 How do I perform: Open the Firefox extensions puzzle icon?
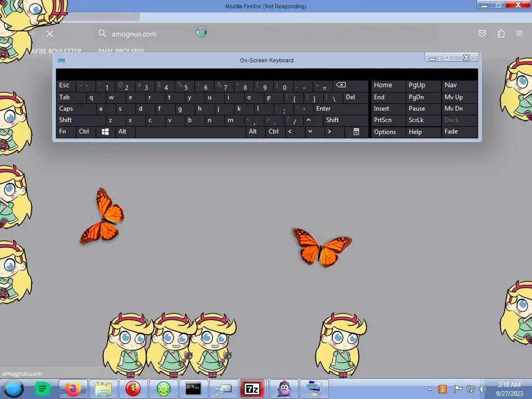(501, 33)
